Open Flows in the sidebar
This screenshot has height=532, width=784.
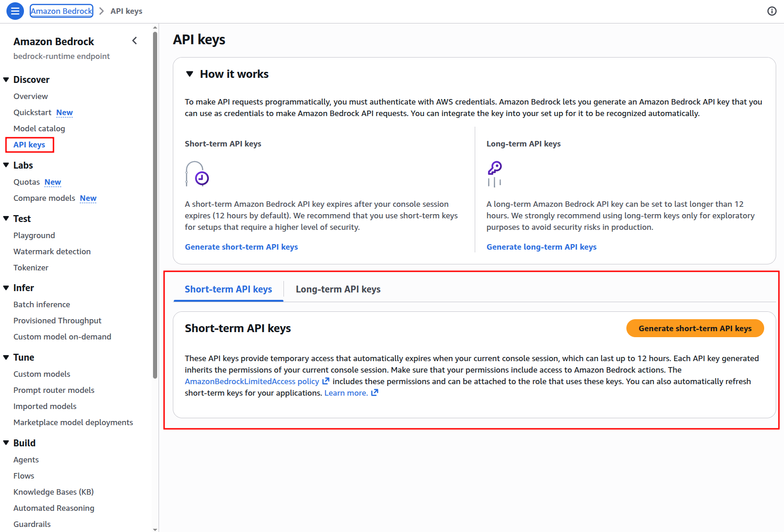tap(24, 476)
